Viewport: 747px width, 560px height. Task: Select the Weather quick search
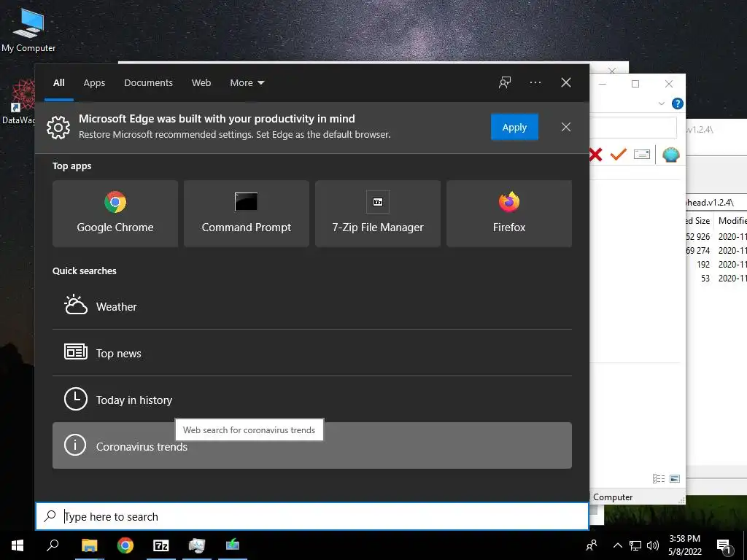[x=312, y=306]
